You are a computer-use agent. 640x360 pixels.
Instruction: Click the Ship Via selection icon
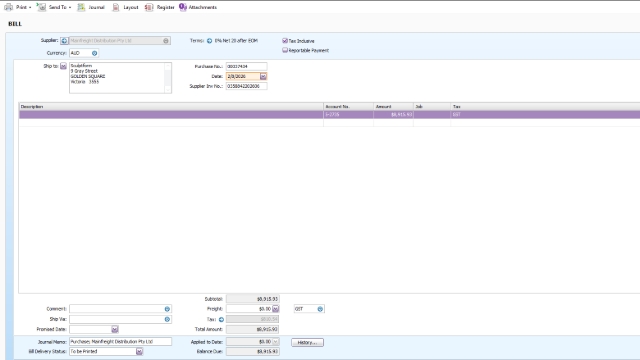pyautogui.click(x=167, y=319)
